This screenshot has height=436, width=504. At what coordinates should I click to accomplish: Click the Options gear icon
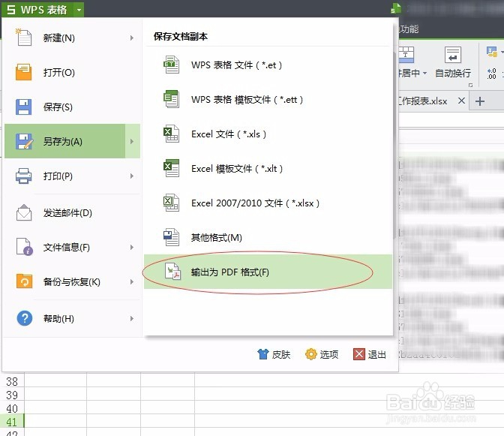[310, 354]
